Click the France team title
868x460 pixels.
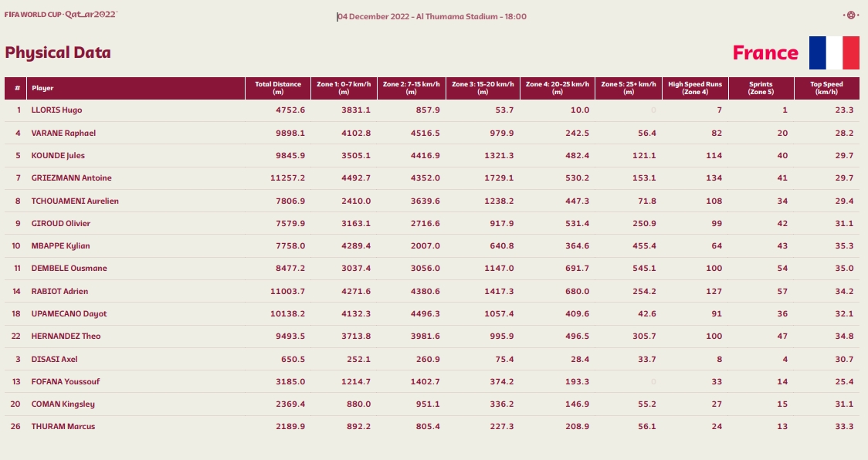(765, 53)
